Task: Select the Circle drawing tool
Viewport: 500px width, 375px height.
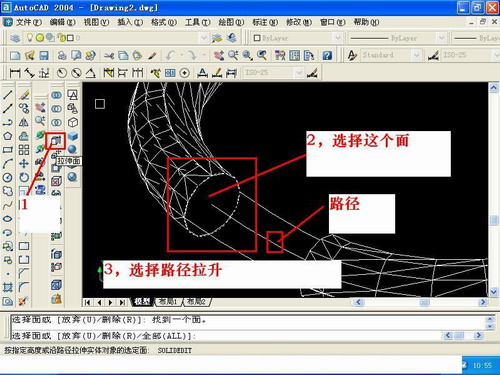Action: pos(8,177)
